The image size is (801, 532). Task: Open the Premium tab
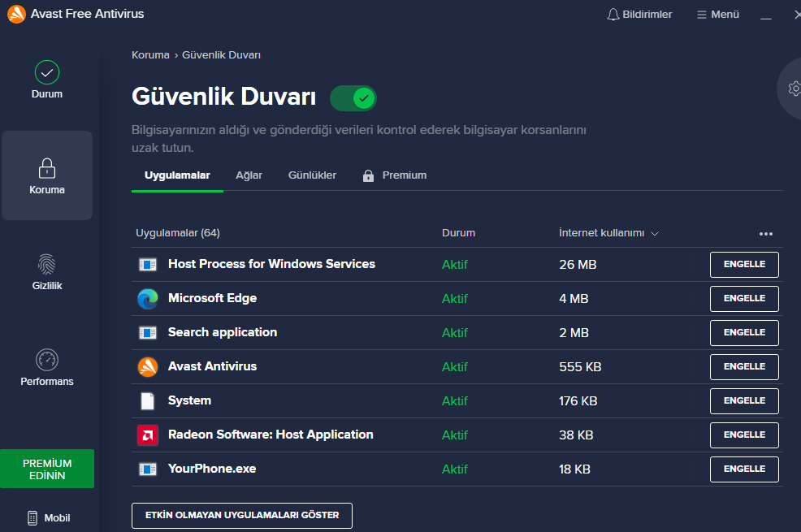(x=394, y=175)
